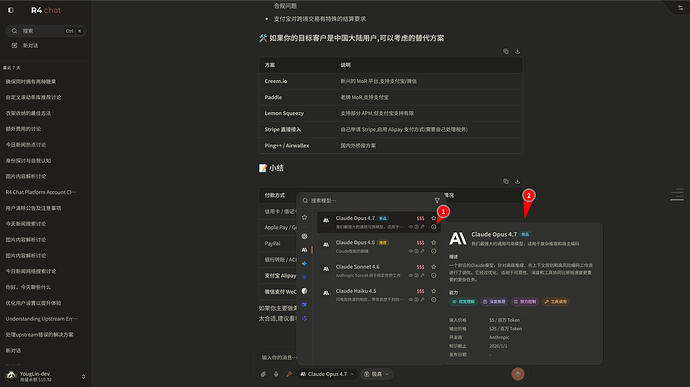Click the green capability tag in details panel

pos(463,302)
